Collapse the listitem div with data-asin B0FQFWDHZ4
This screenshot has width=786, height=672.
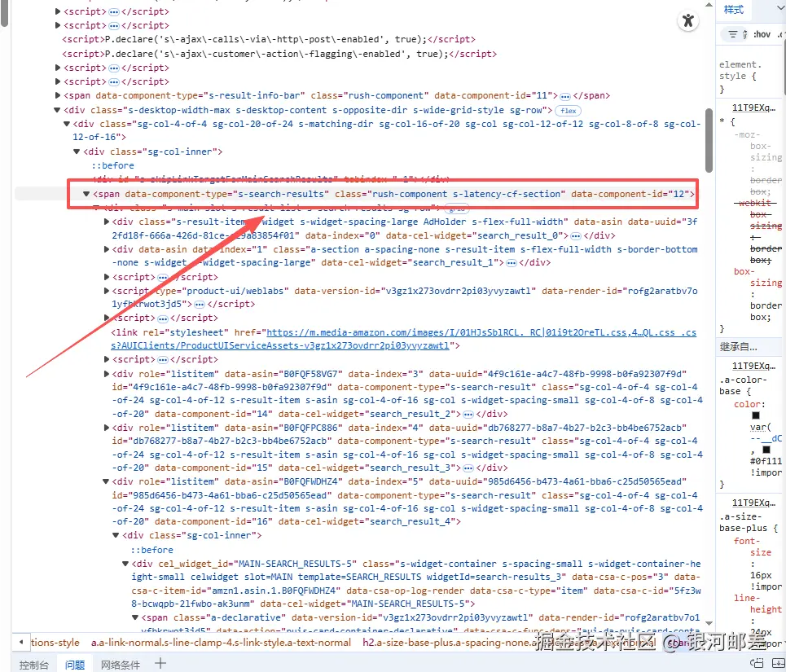coord(106,481)
